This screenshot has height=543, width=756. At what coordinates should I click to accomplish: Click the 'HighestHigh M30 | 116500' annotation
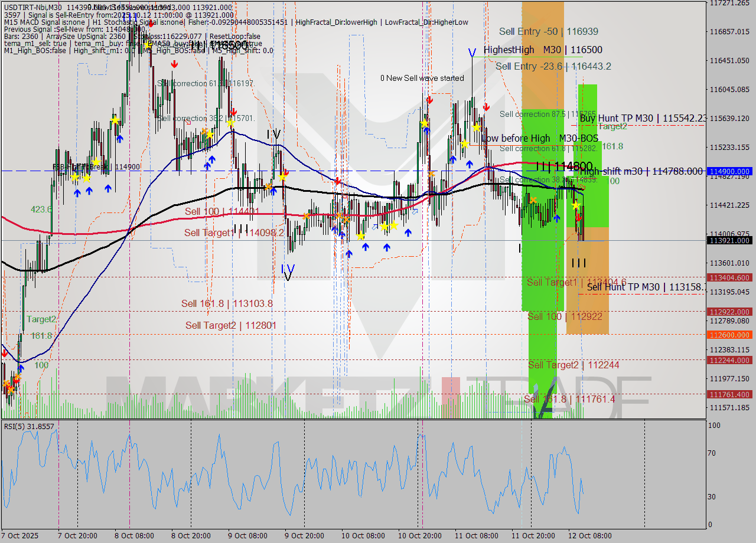(542, 50)
